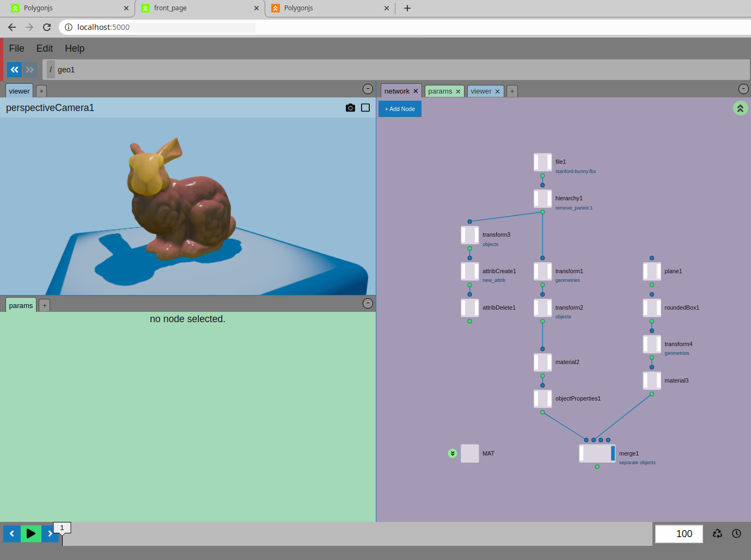Toggle fullscreen square icon in viewer

coord(365,108)
